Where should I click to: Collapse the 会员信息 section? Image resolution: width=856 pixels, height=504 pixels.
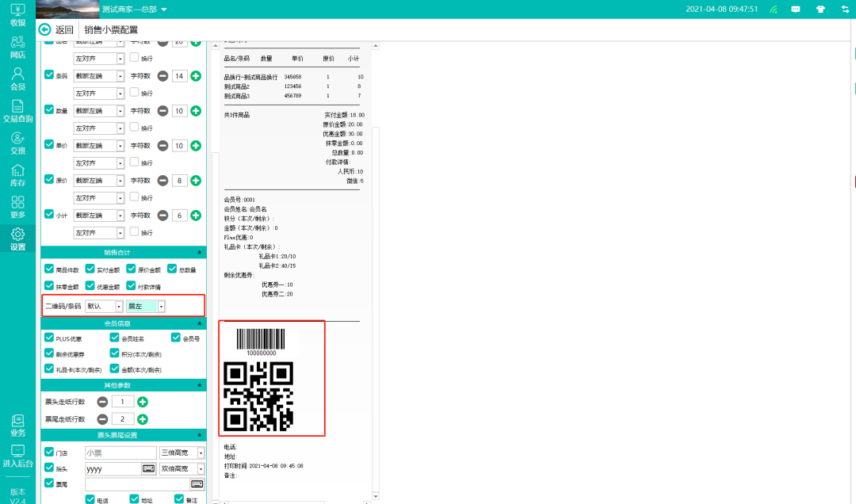pyautogui.click(x=200, y=323)
